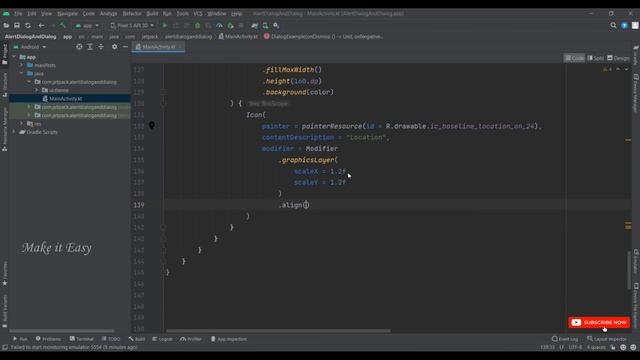Open the Layout Inspector
The width and height of the screenshot is (640, 360).
point(607,339)
